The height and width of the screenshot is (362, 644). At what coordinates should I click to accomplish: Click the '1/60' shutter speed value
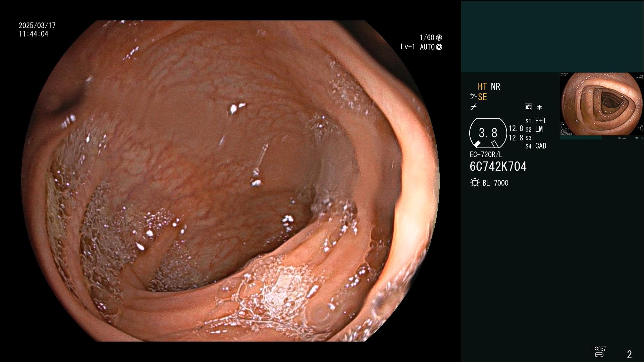[427, 38]
